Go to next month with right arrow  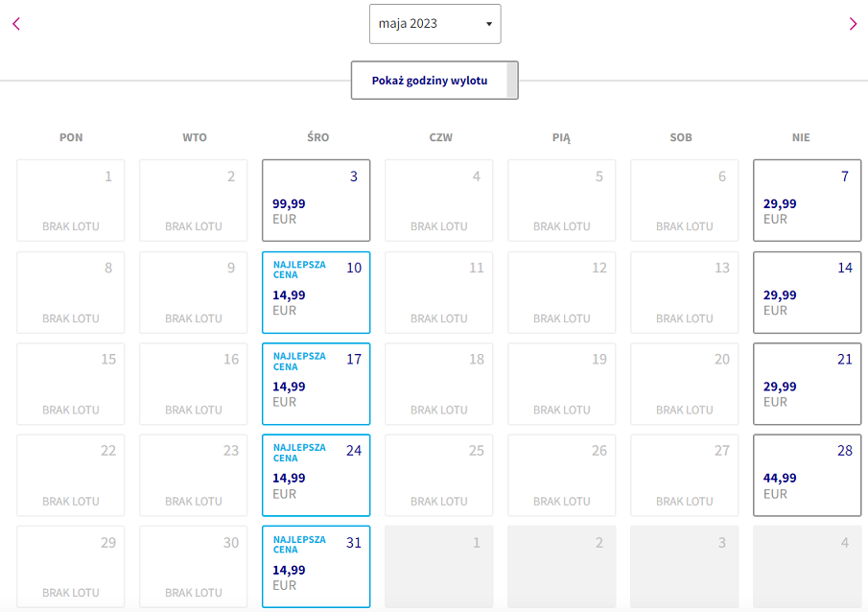[853, 24]
